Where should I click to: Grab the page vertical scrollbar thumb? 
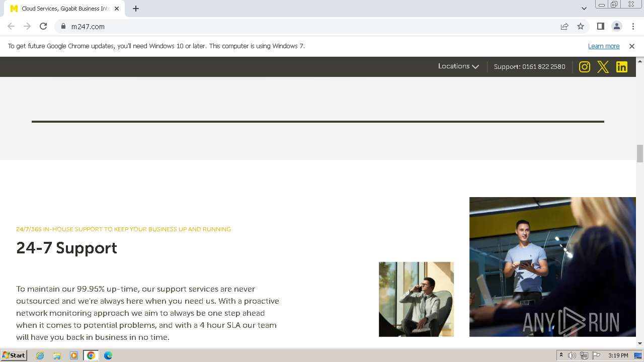click(x=640, y=153)
